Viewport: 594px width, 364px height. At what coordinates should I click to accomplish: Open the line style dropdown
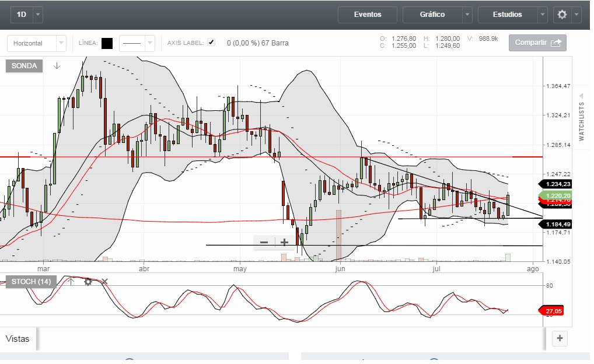tap(150, 43)
